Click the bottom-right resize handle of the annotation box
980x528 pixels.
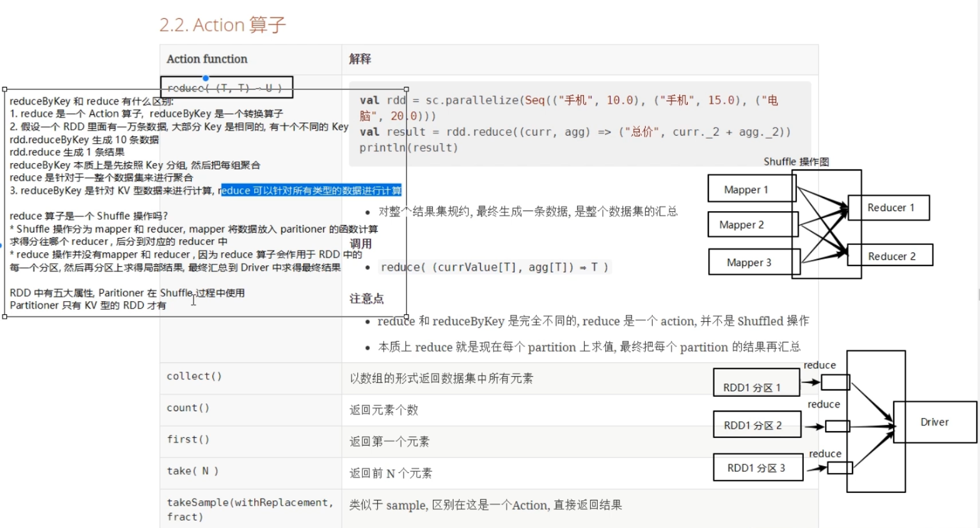(x=407, y=317)
